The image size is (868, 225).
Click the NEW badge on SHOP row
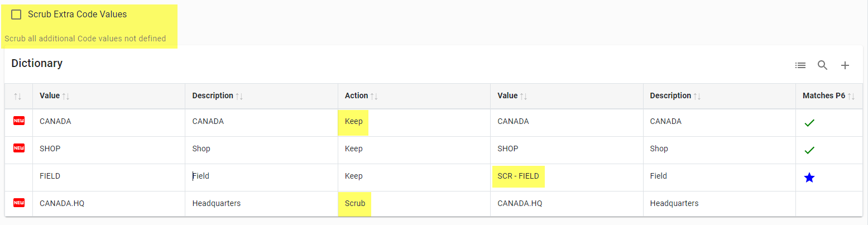(x=18, y=149)
